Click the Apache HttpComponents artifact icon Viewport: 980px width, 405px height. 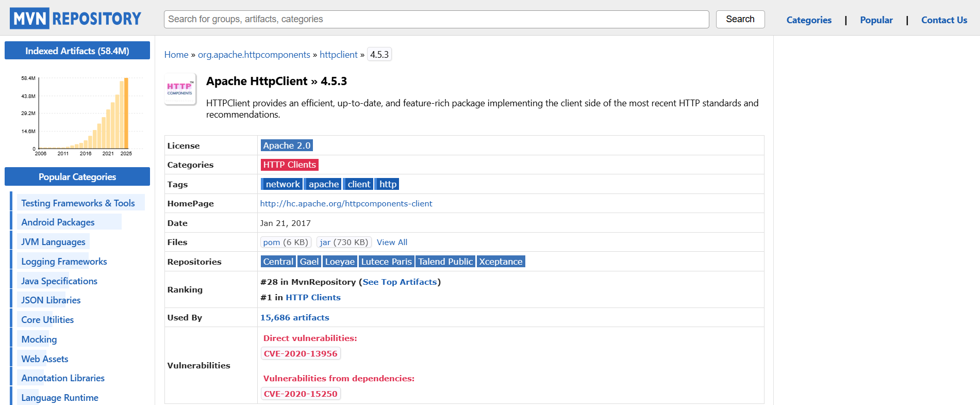[180, 89]
